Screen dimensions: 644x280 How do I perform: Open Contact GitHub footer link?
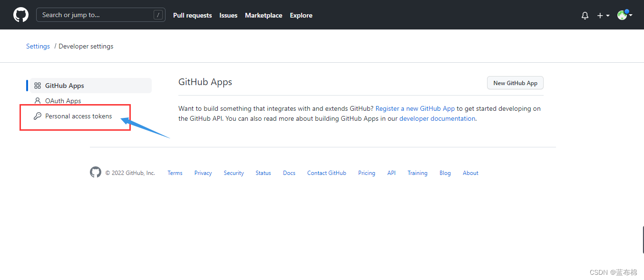pyautogui.click(x=327, y=173)
